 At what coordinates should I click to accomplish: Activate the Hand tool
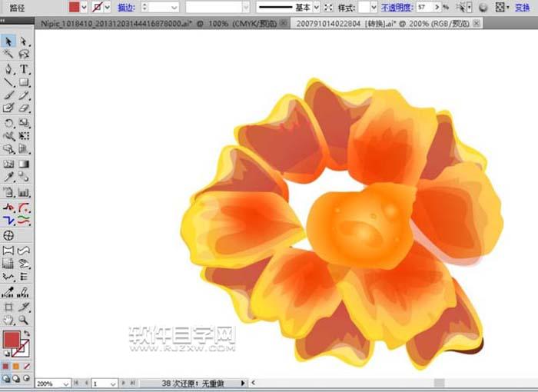tap(8, 319)
